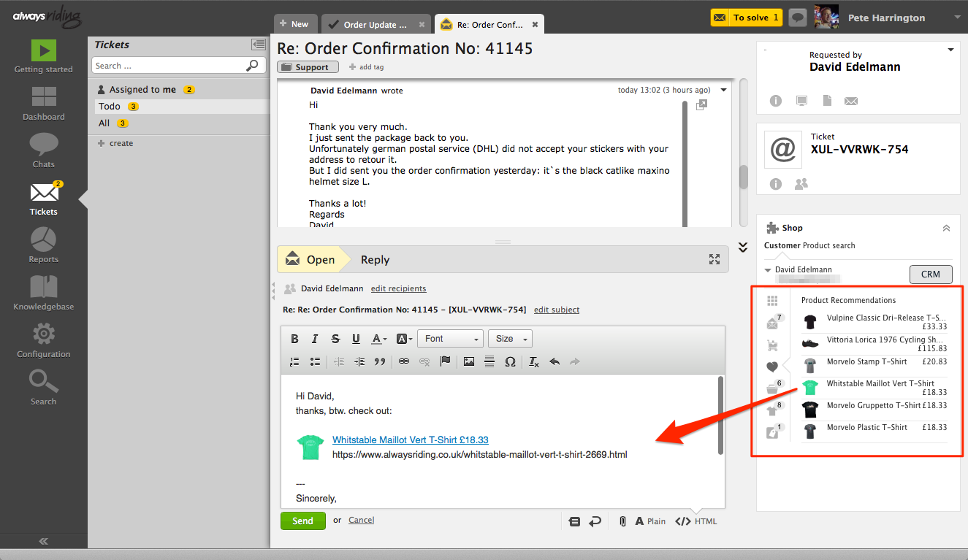Viewport: 968px width, 560px height.
Task: Open the Chats section
Action: coord(43,151)
